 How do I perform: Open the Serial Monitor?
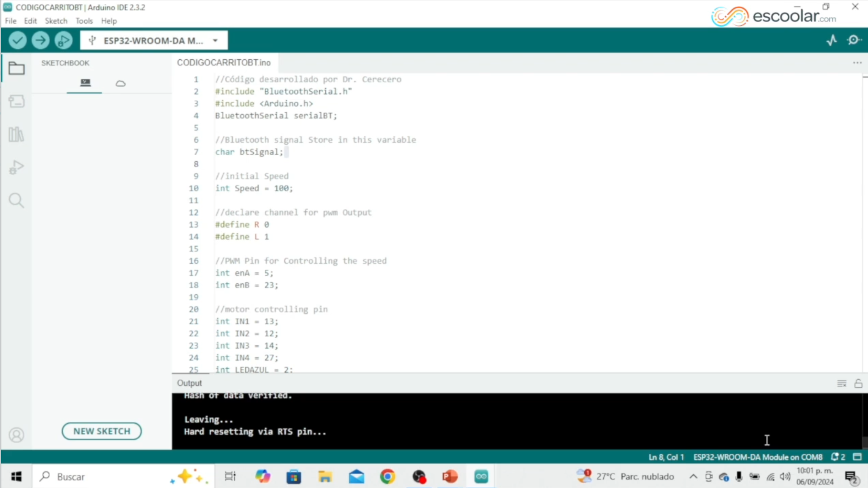pyautogui.click(x=854, y=40)
